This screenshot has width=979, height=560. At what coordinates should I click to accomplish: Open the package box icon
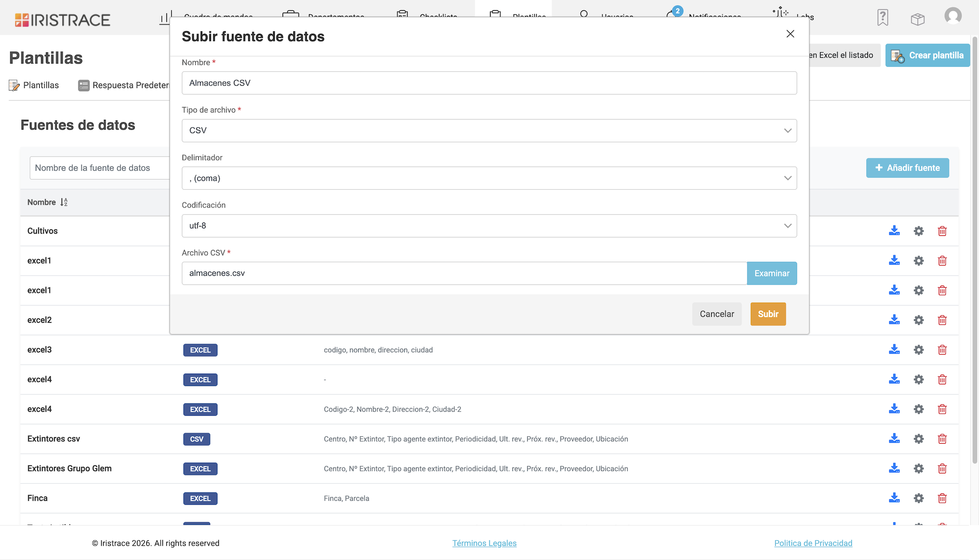pos(918,19)
